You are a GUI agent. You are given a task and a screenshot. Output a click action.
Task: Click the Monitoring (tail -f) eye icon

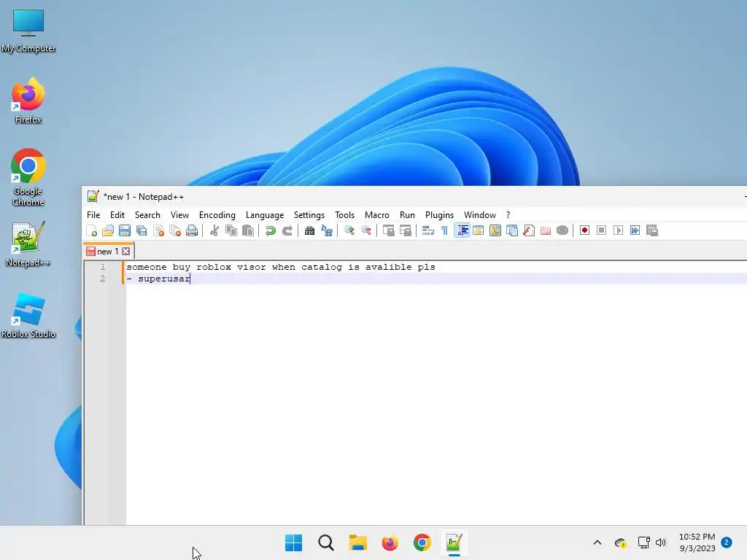coord(562,231)
